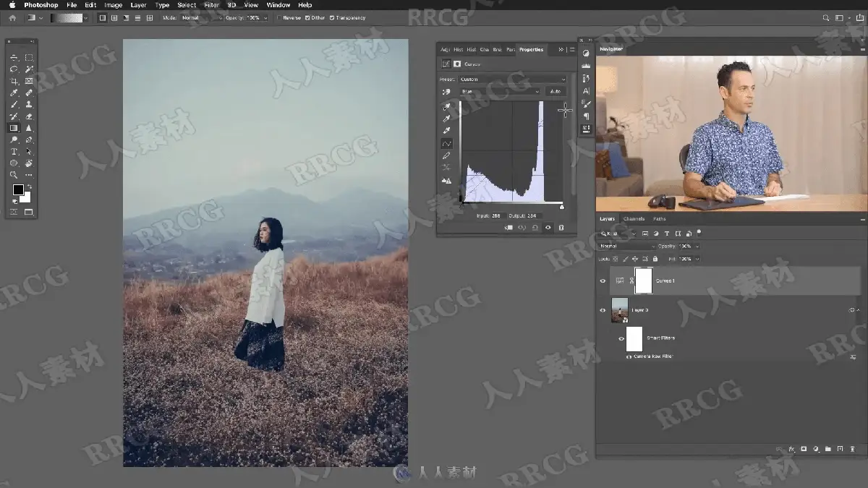The image size is (868, 488).
Task: Delete the adjustment layer from Properties
Action: tap(561, 228)
